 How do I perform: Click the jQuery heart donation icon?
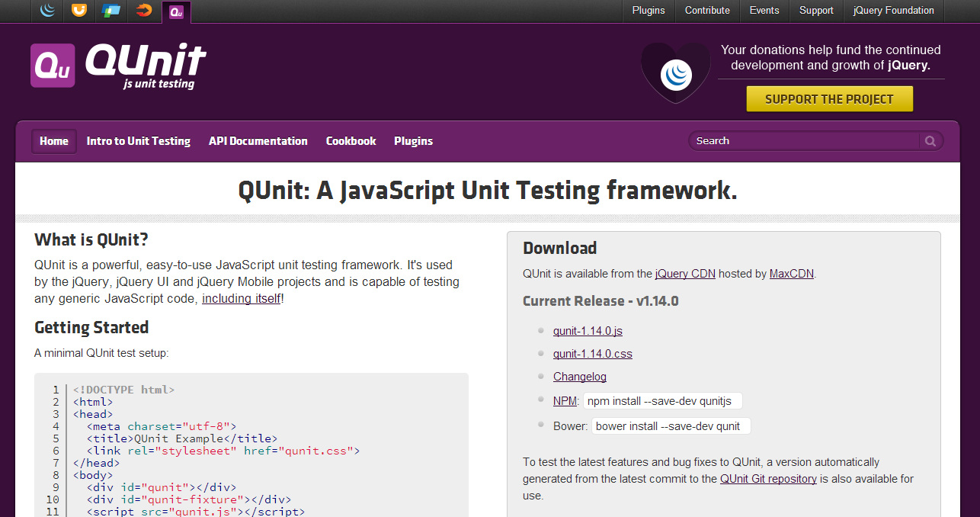pos(675,73)
